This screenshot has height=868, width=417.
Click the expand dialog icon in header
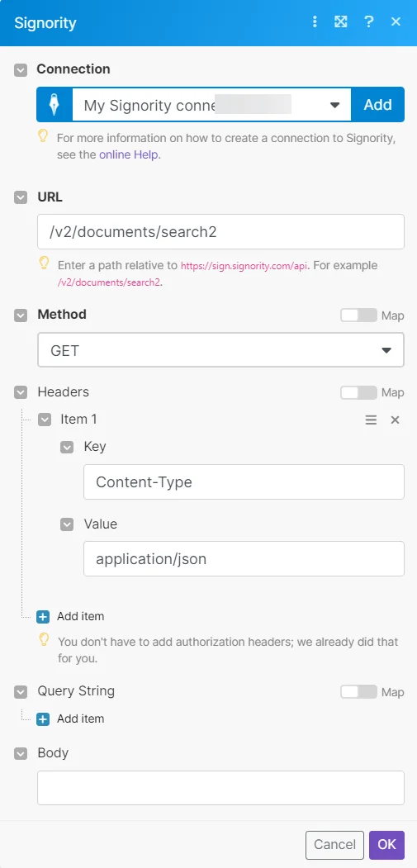point(341,22)
